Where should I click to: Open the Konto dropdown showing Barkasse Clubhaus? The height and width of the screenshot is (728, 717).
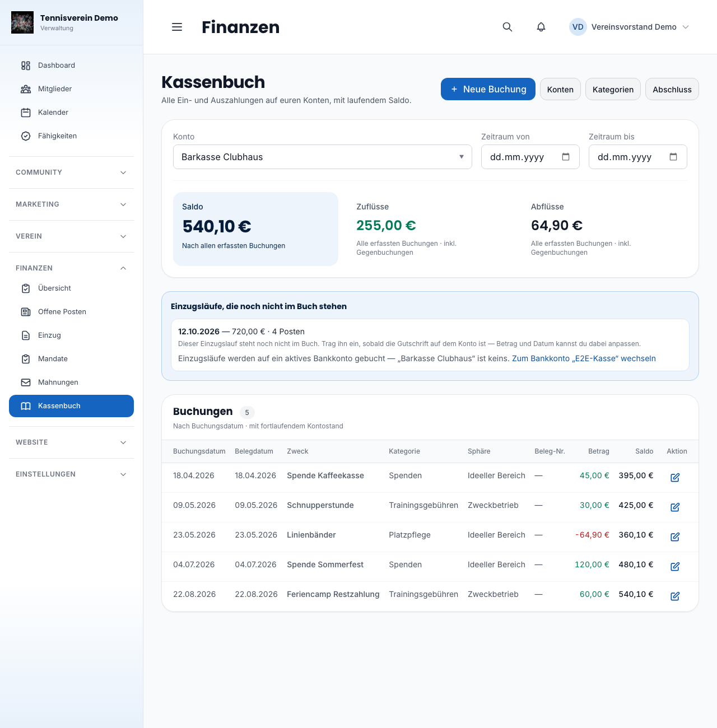click(x=323, y=157)
